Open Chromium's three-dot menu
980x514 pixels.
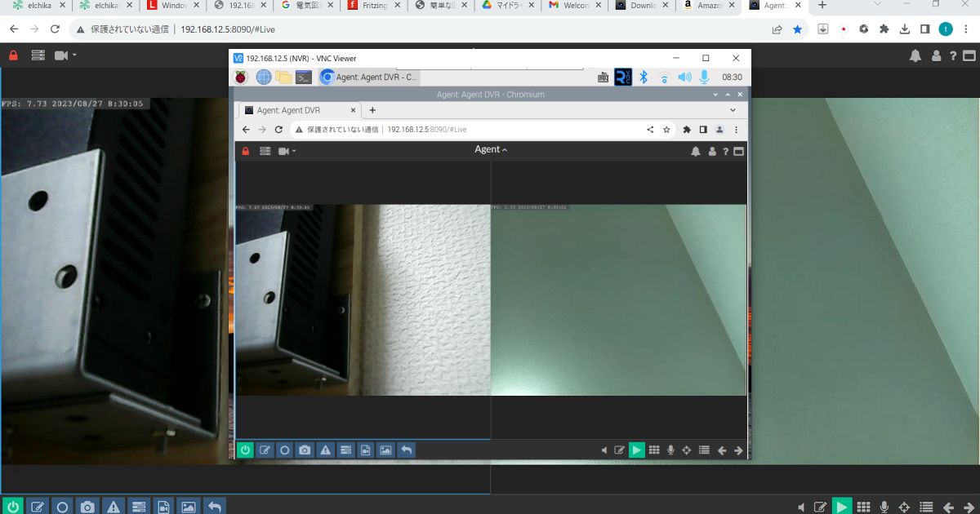coord(736,129)
